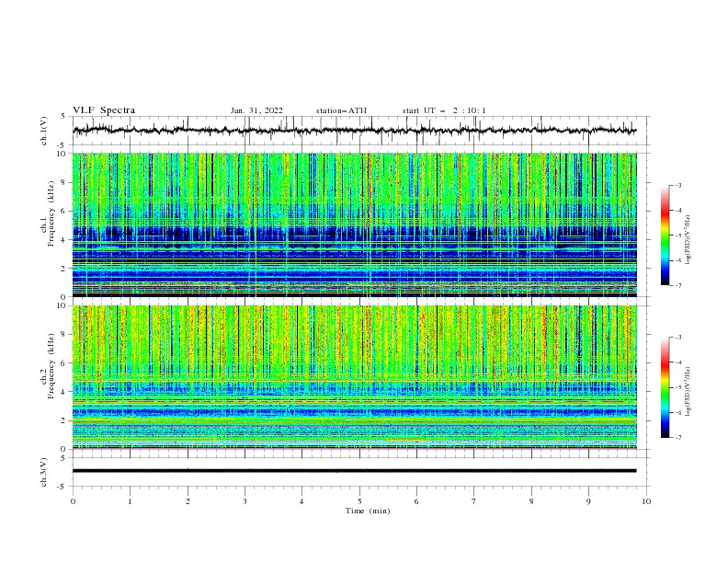This screenshot has width=728, height=563.
Task: Click the ch.2 'Frequency (kHz)' axis label
Action: click(51, 366)
